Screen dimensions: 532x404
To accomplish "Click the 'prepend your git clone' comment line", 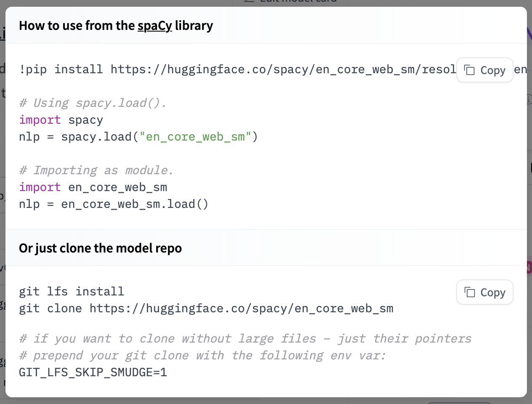I will pos(202,356).
